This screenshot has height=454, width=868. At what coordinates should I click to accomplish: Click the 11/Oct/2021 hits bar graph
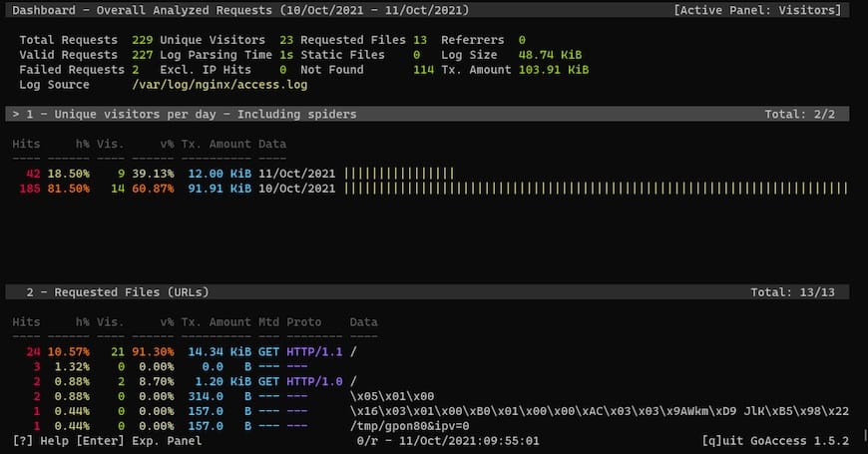pos(399,174)
